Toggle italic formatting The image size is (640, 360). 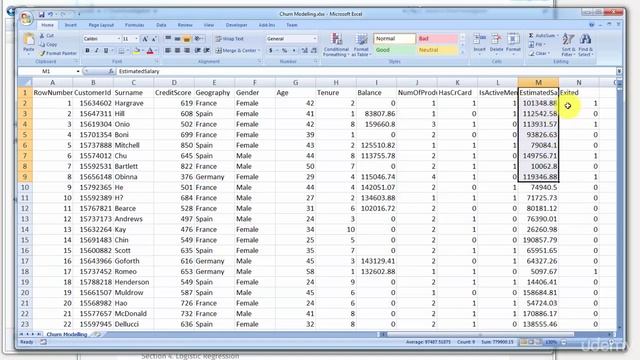96,51
